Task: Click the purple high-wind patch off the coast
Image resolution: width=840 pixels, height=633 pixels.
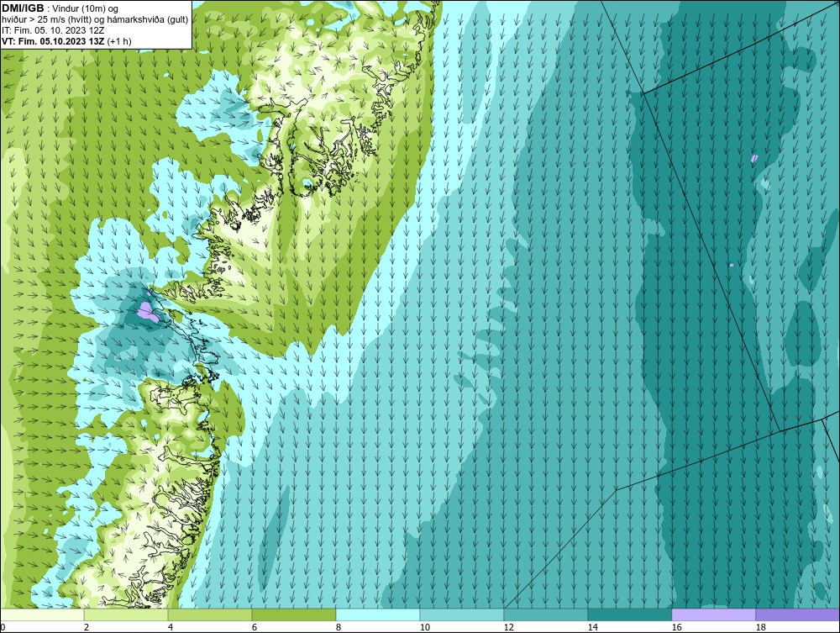Action: coord(147,312)
